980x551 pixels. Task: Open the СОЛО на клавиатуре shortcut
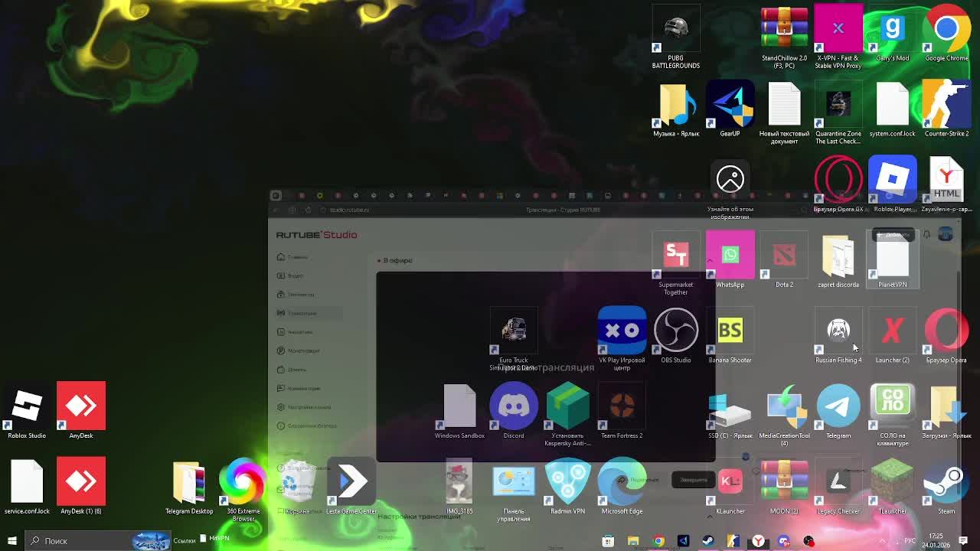pyautogui.click(x=893, y=406)
